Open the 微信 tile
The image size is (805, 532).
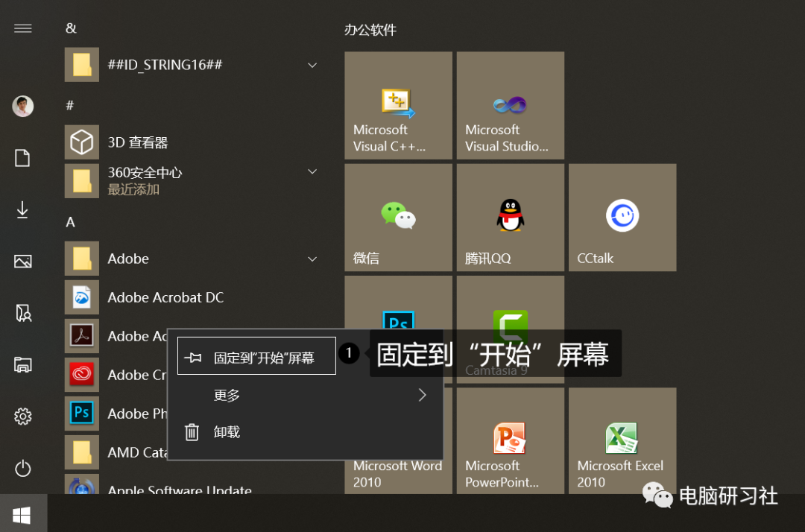pyautogui.click(x=398, y=218)
